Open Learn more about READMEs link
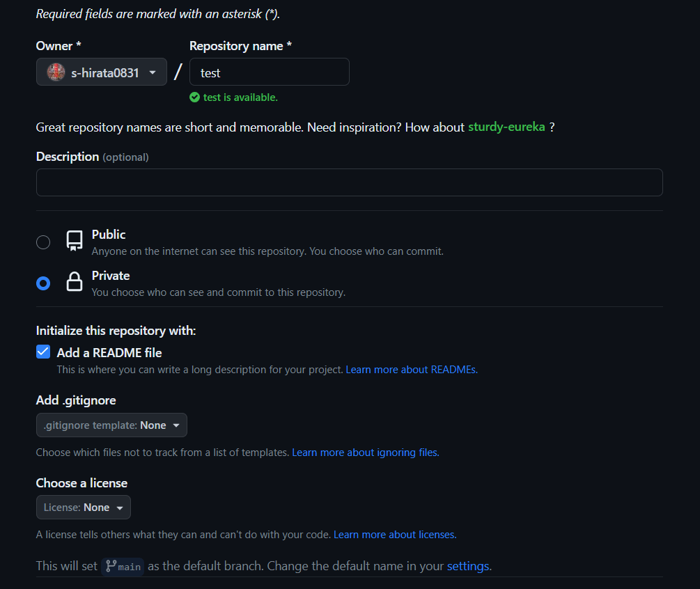 coord(412,370)
